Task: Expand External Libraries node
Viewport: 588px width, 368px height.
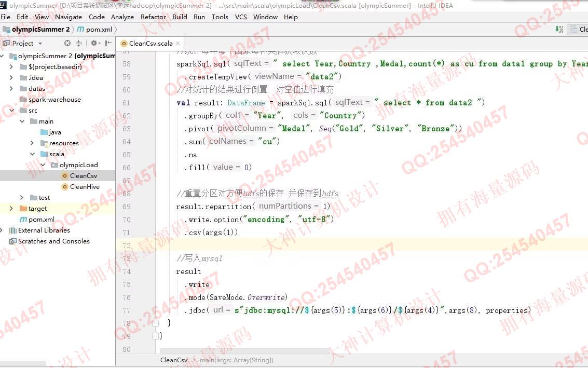Action: [2, 230]
